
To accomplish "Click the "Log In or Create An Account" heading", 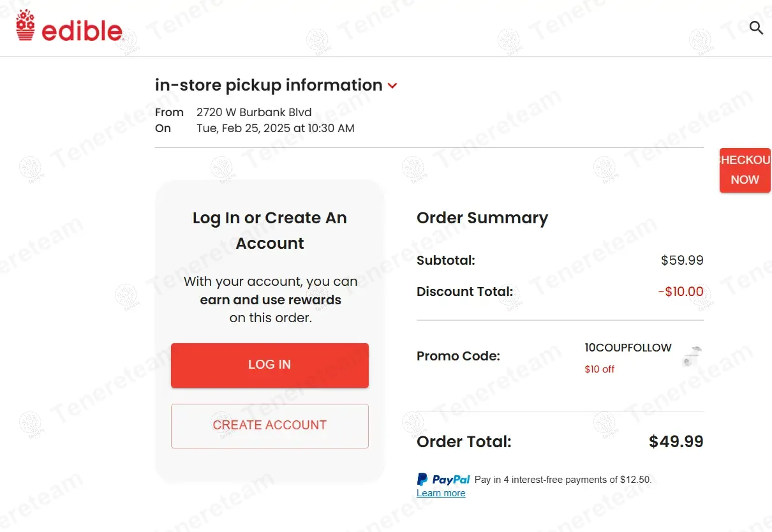I will [x=269, y=230].
